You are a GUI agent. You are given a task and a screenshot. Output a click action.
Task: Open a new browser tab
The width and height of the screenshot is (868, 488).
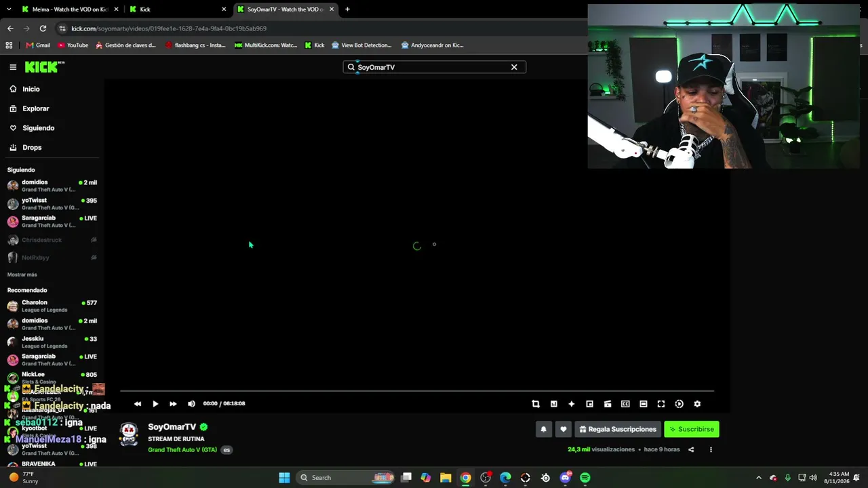click(x=347, y=9)
